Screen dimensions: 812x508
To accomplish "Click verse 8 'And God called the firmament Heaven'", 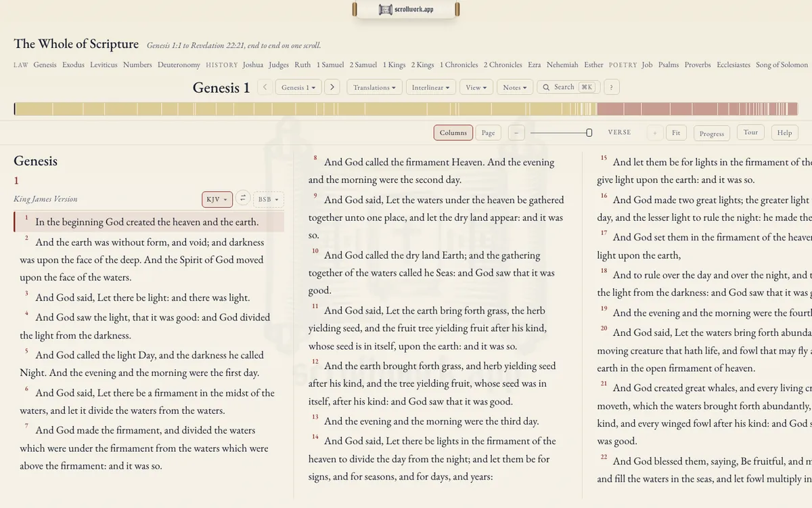I will coord(436,171).
